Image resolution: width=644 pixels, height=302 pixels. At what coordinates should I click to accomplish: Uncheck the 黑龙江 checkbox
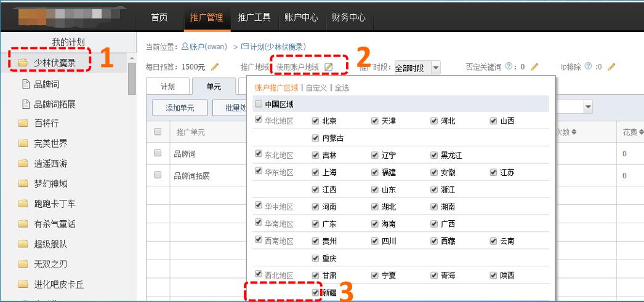pyautogui.click(x=434, y=156)
